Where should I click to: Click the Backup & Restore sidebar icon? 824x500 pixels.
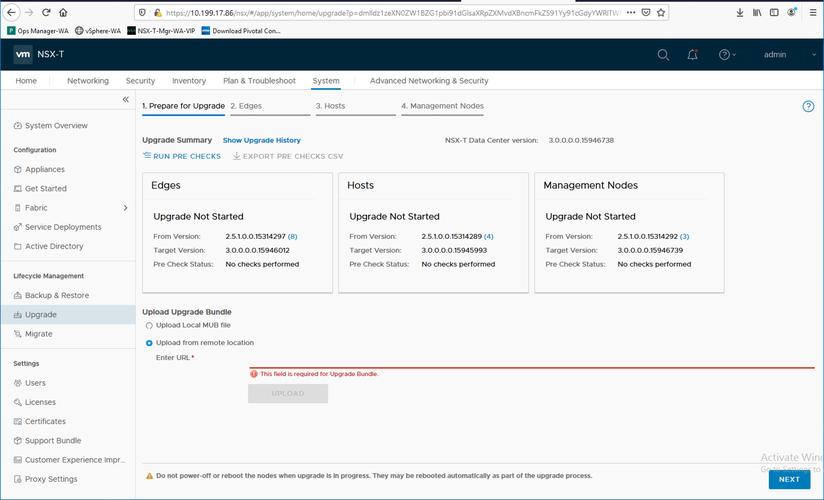click(17, 295)
